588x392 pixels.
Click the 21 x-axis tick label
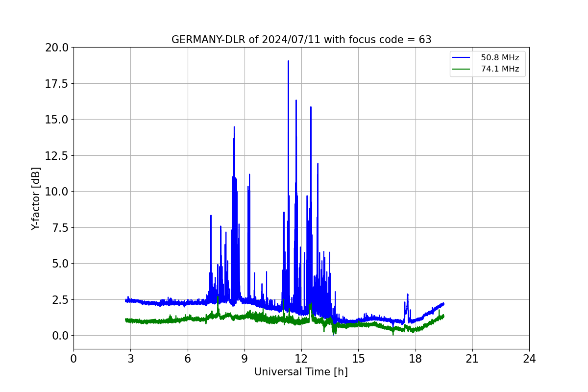[x=472, y=359]
